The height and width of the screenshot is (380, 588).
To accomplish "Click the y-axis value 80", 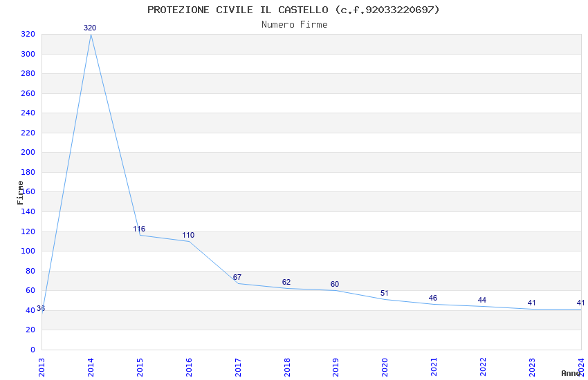I will click(30, 271).
